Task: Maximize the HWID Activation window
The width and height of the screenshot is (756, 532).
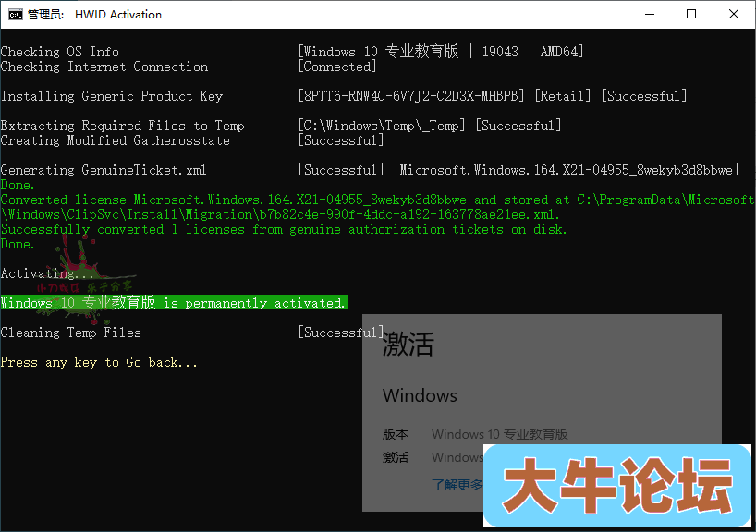Action: click(x=691, y=15)
